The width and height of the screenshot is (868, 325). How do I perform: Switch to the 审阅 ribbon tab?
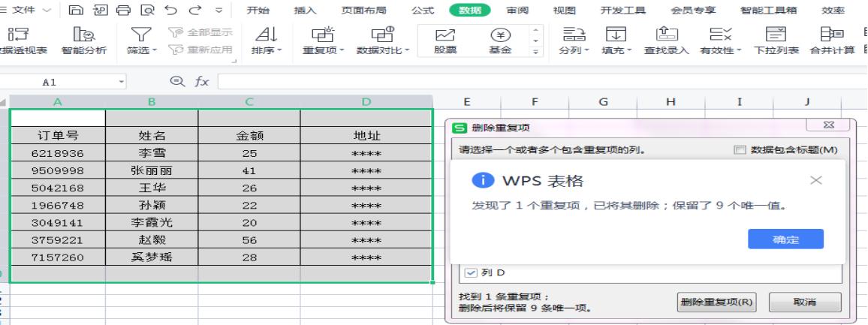click(517, 10)
